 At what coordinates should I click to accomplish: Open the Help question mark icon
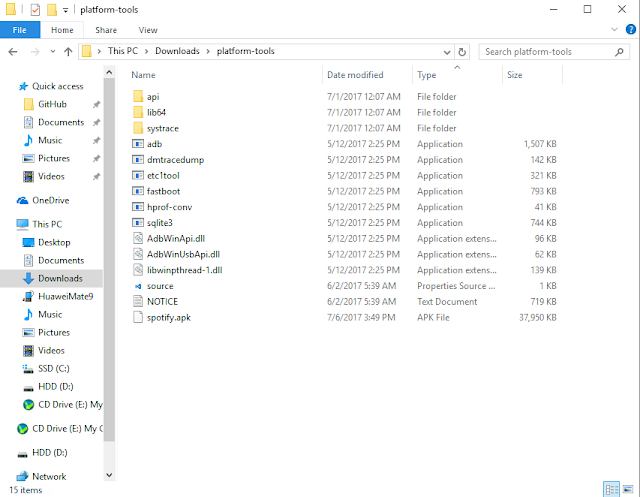click(631, 29)
